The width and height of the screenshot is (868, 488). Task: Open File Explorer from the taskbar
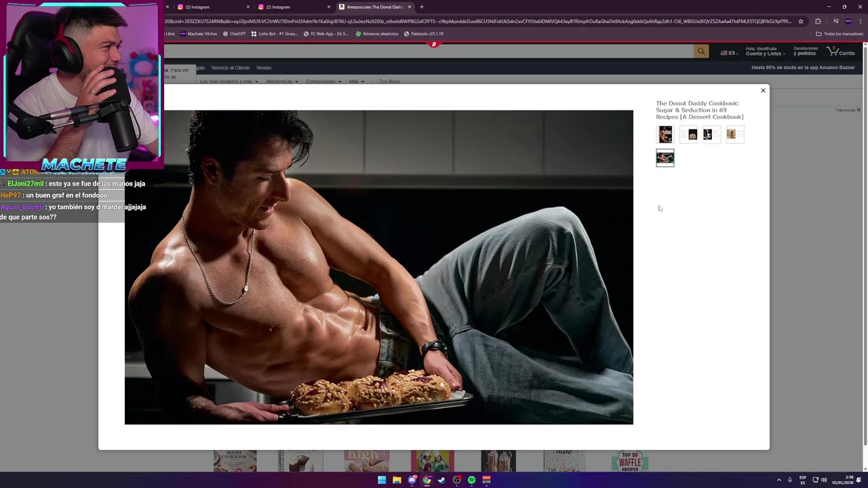397,480
